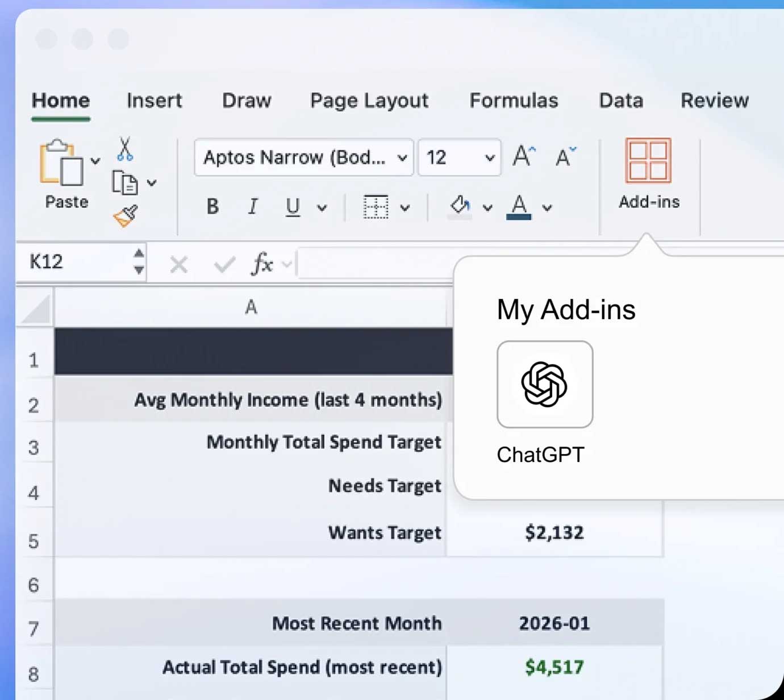Cut selection with the scissors icon

pyautogui.click(x=125, y=149)
